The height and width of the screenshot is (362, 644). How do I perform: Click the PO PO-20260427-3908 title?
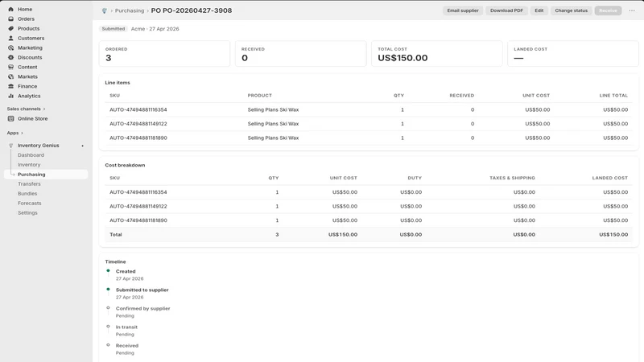click(x=192, y=10)
